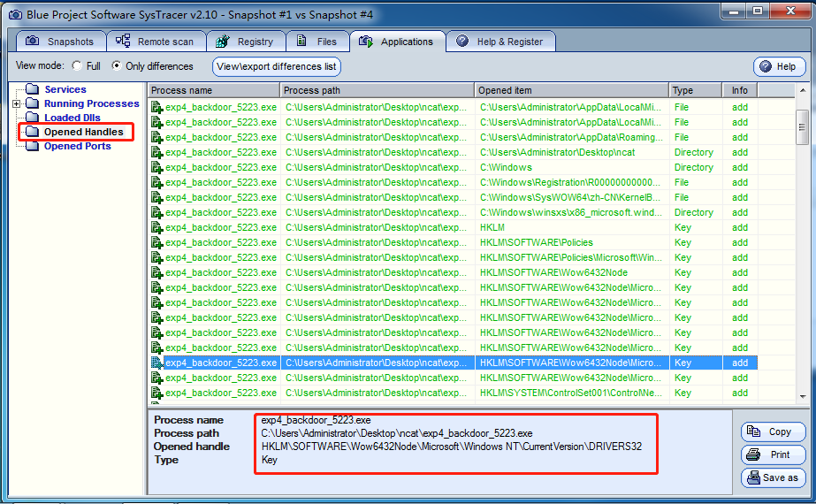
Task: Select HKLM\SYSTEM\ControlSet001\Control\Ne... cell
Action: pos(572,393)
